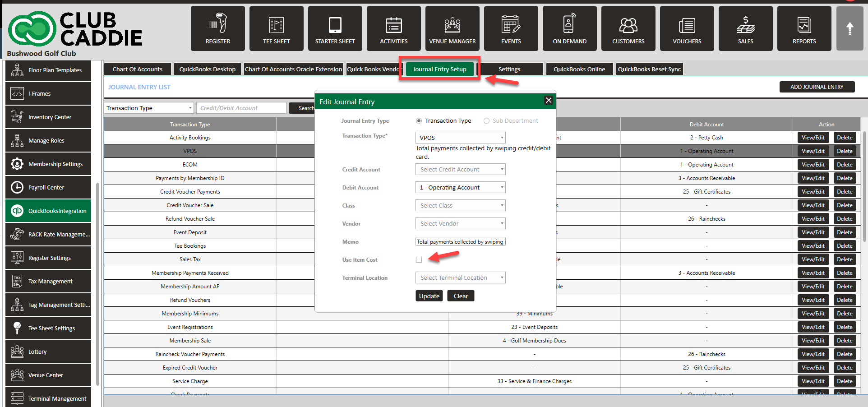Open the Register module icon
This screenshot has height=407, width=868.
(217, 28)
